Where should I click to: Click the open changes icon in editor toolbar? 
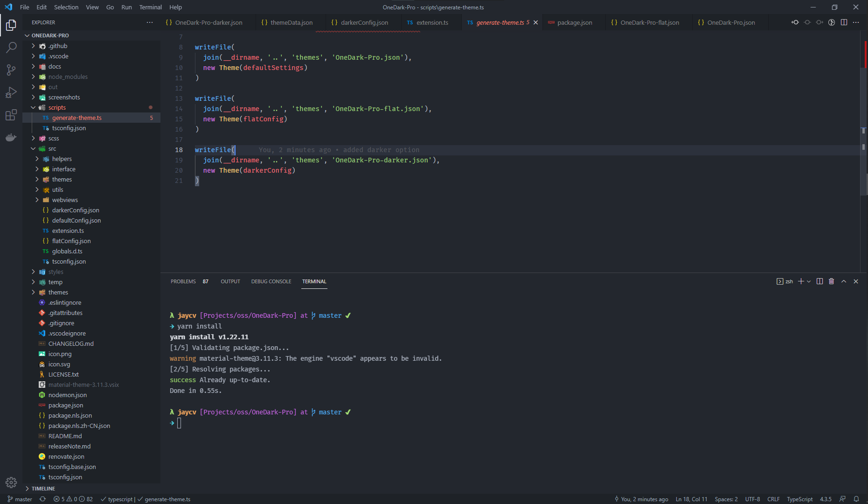point(795,22)
